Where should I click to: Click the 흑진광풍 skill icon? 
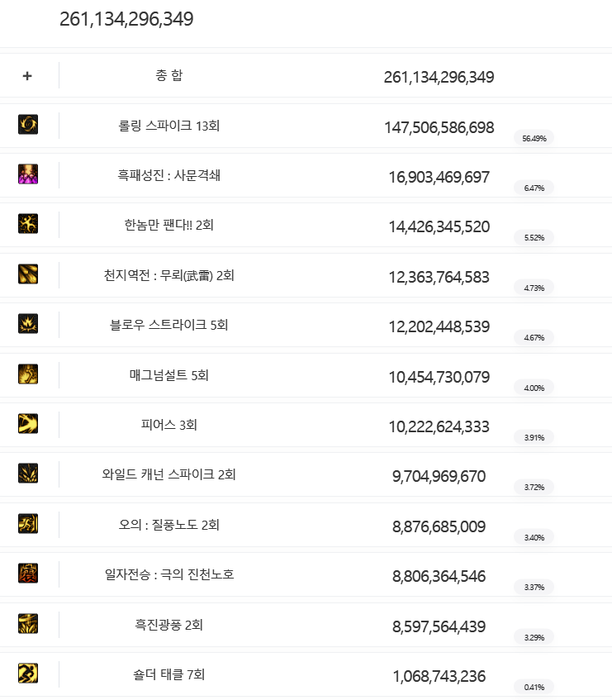pyautogui.click(x=28, y=624)
